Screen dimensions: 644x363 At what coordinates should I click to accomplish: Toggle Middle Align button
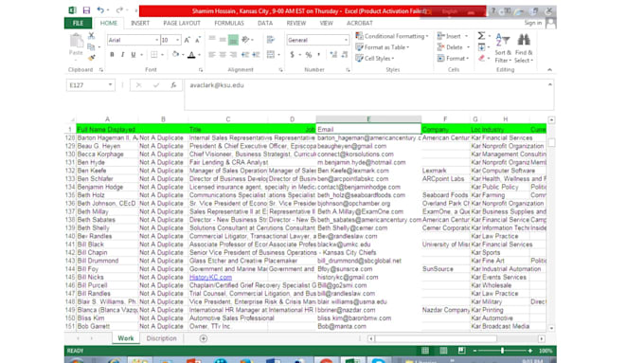tap(223, 40)
